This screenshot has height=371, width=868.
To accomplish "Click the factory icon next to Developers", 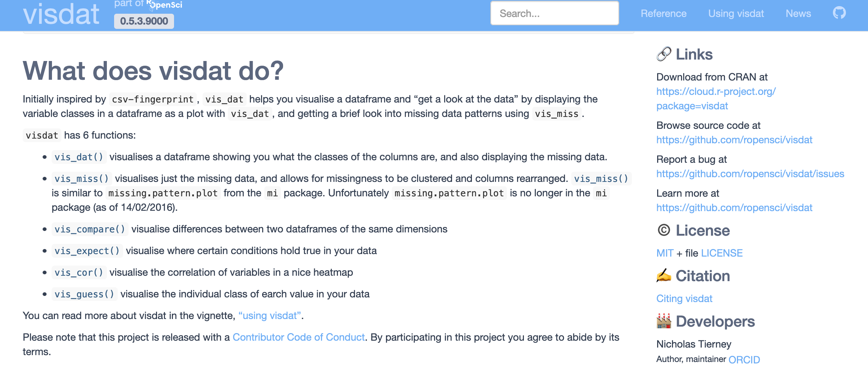I will (x=664, y=321).
